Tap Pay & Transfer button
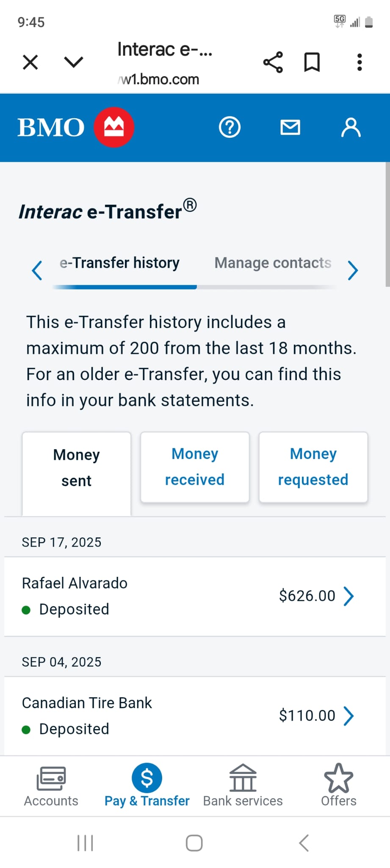The height and width of the screenshot is (868, 390). point(147,786)
